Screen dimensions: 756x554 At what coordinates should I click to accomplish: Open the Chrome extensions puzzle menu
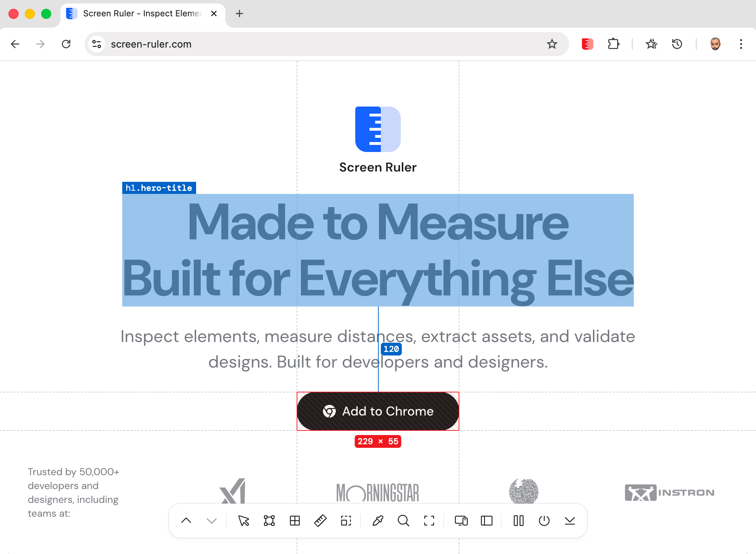pos(614,44)
